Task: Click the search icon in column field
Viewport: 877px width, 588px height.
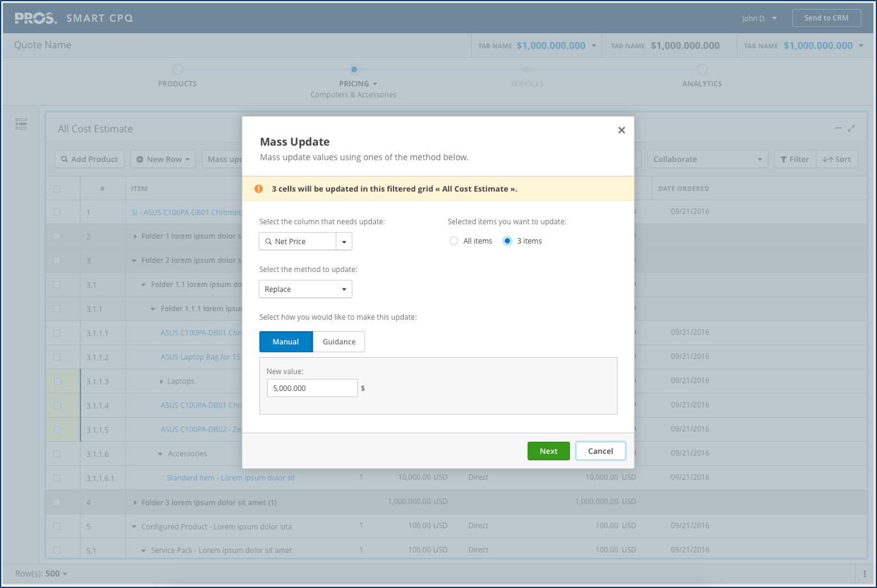Action: click(x=269, y=241)
